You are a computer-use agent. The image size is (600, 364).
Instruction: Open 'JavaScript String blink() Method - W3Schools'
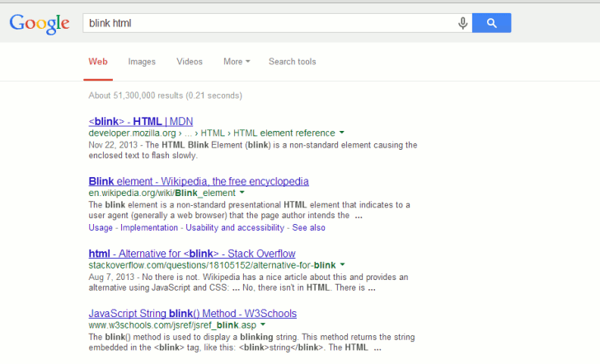click(193, 314)
